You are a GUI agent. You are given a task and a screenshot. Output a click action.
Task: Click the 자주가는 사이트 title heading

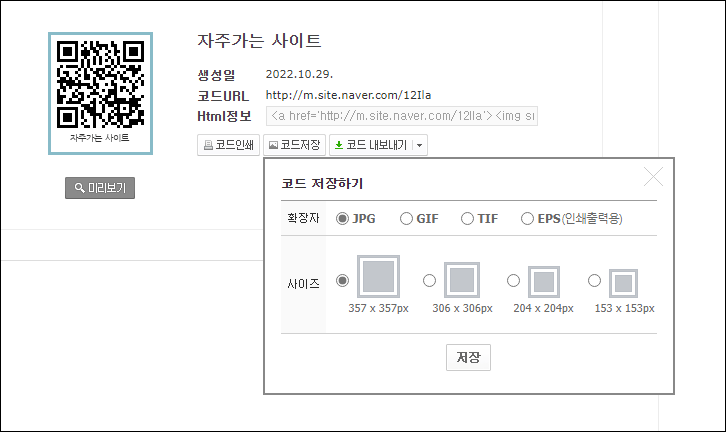click(x=259, y=41)
